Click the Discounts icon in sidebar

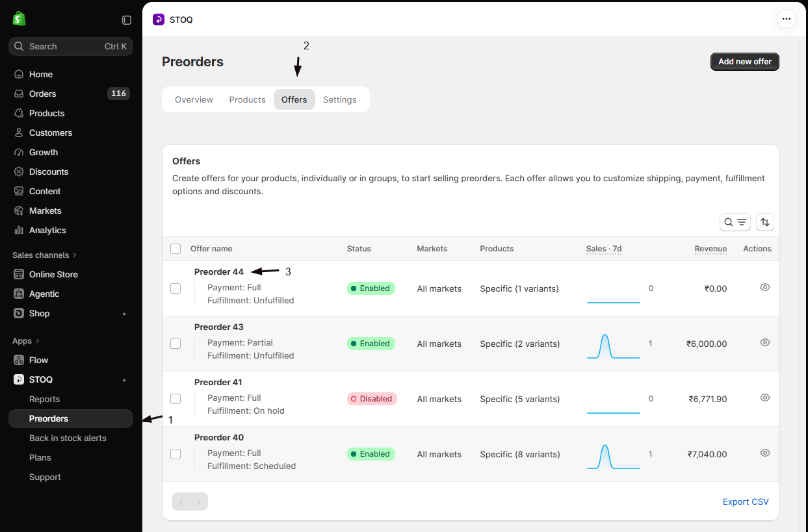pos(19,171)
